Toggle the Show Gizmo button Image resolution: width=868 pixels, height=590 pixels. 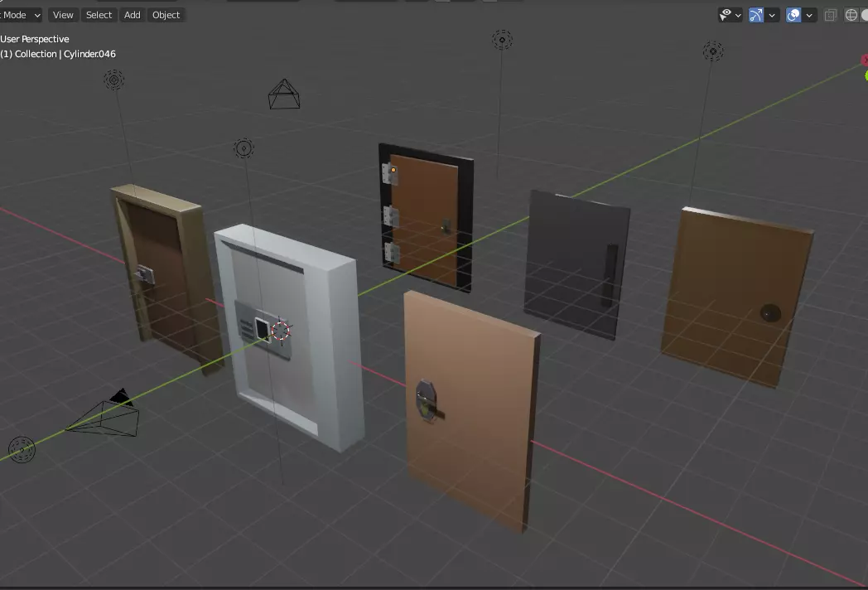(755, 15)
